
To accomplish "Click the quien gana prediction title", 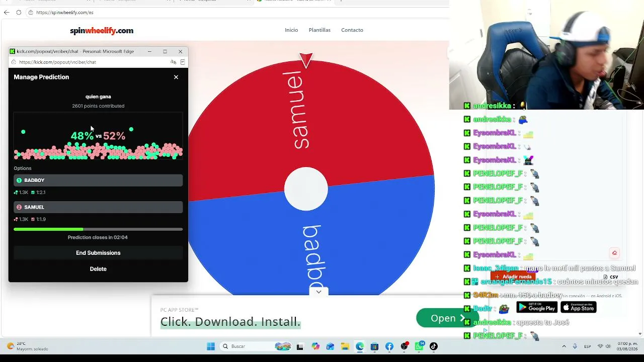I will (98, 97).
